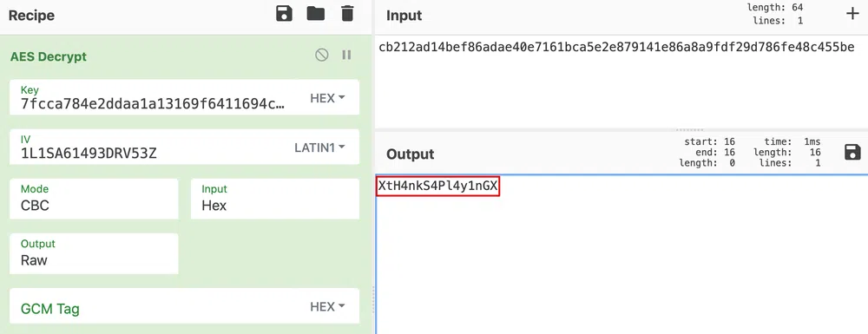Click the Input panel heading
This screenshot has height=334, width=868.
click(404, 16)
